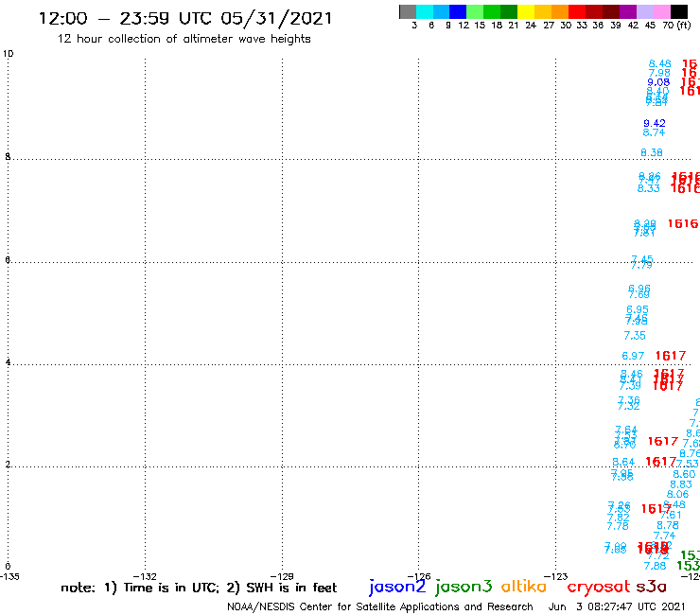Click the s3a satellite label
This screenshot has width=700, height=615.
652,587
